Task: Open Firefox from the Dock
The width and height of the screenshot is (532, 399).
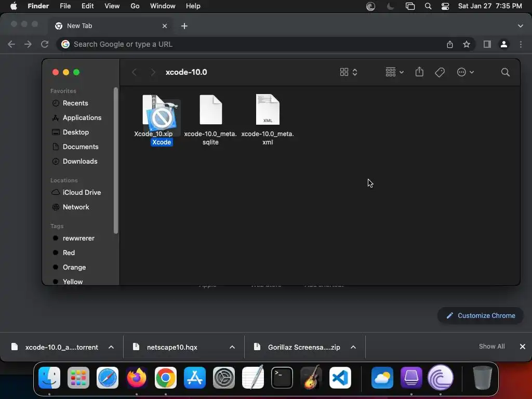Action: click(137, 378)
